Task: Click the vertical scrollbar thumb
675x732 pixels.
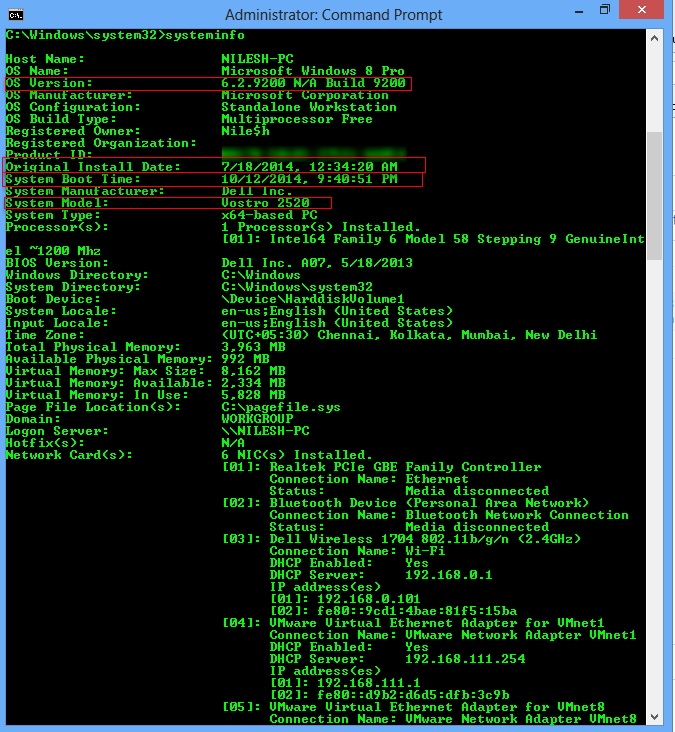Action: [x=654, y=196]
